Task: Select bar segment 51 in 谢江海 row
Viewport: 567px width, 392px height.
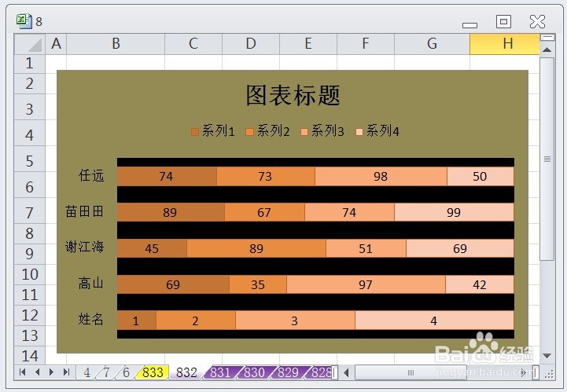Action: 366,248
